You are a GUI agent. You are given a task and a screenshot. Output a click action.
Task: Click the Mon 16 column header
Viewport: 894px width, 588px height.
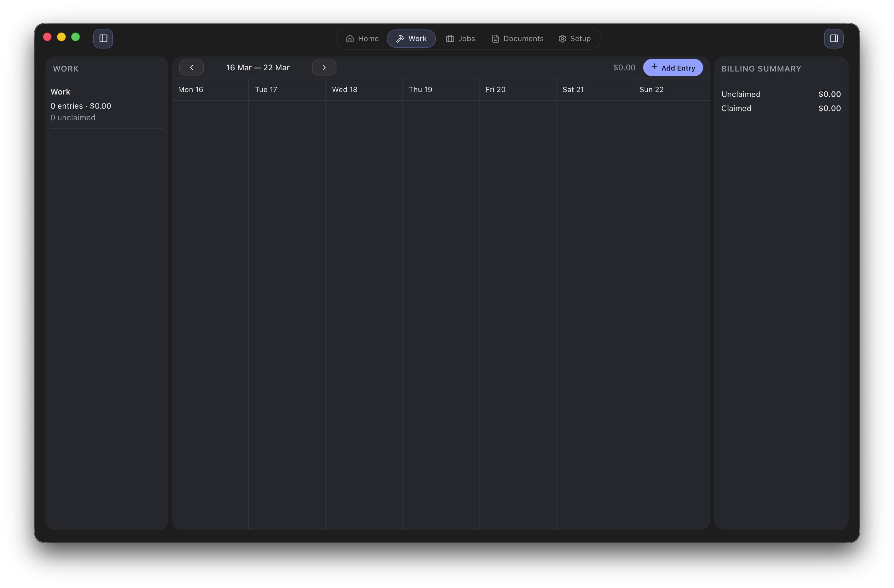click(x=190, y=90)
